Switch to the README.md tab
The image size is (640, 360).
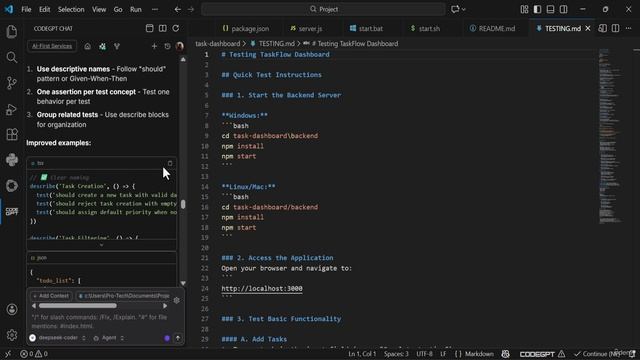tap(492, 29)
